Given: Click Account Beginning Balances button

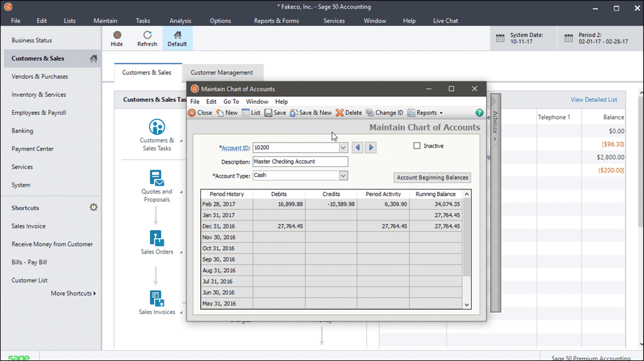Looking at the screenshot, I should click(x=432, y=178).
